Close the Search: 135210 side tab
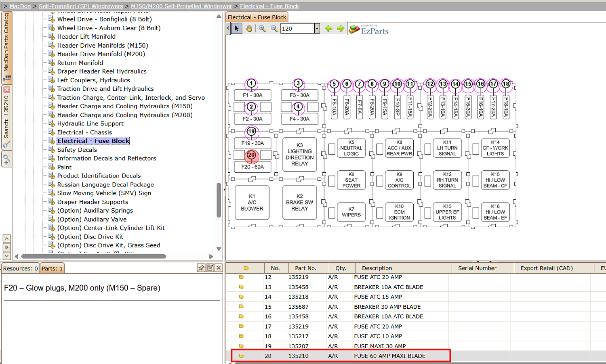The image size is (606, 364). coord(6,90)
